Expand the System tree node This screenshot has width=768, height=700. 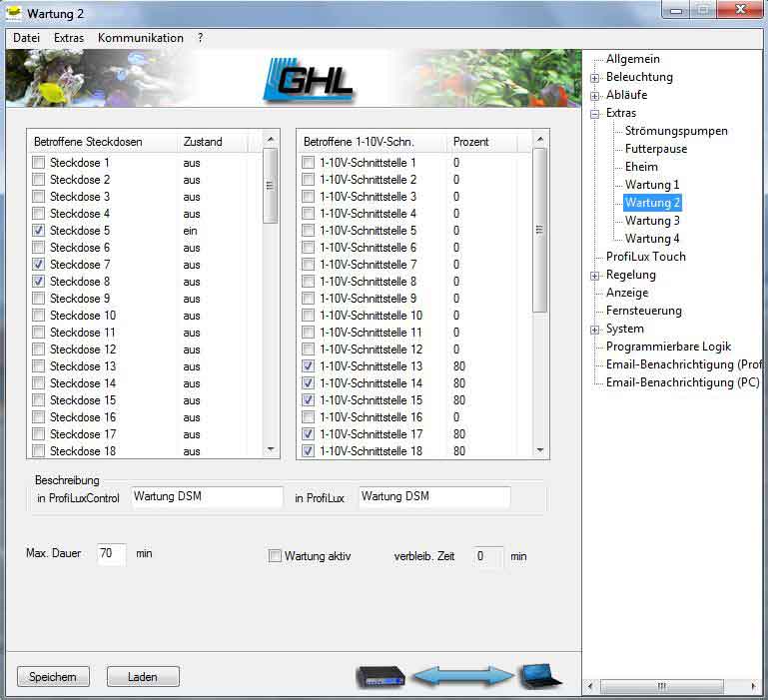click(595, 329)
